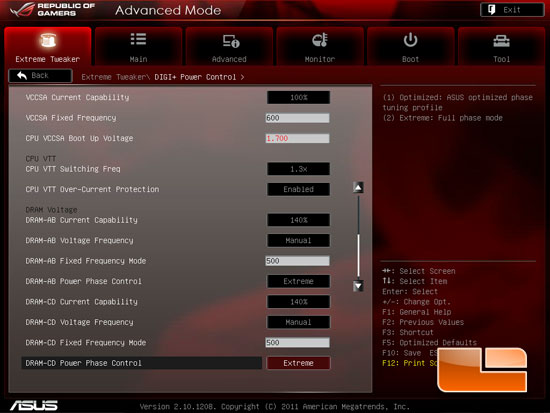Viewport: 550px width, 413px height.
Task: Select CPU VCCSA Boot Up Voltage label
Action: pos(79,138)
